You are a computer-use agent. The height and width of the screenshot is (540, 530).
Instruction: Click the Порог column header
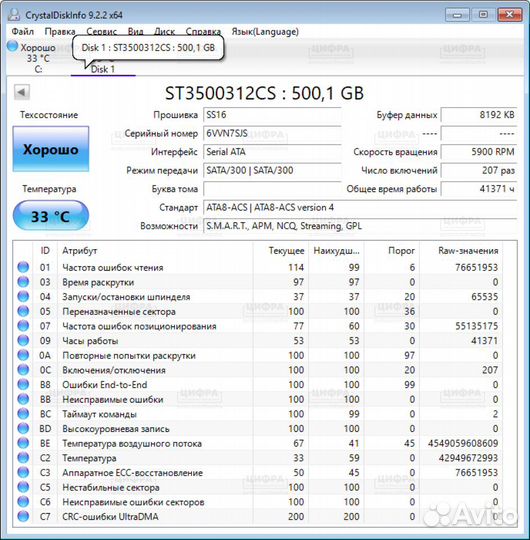click(x=401, y=251)
